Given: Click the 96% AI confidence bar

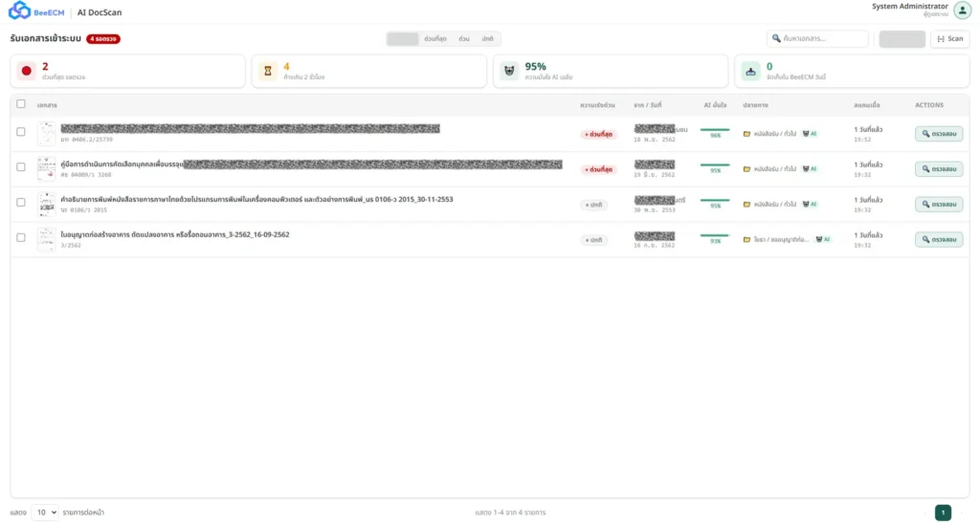Looking at the screenshot, I should [x=715, y=130].
